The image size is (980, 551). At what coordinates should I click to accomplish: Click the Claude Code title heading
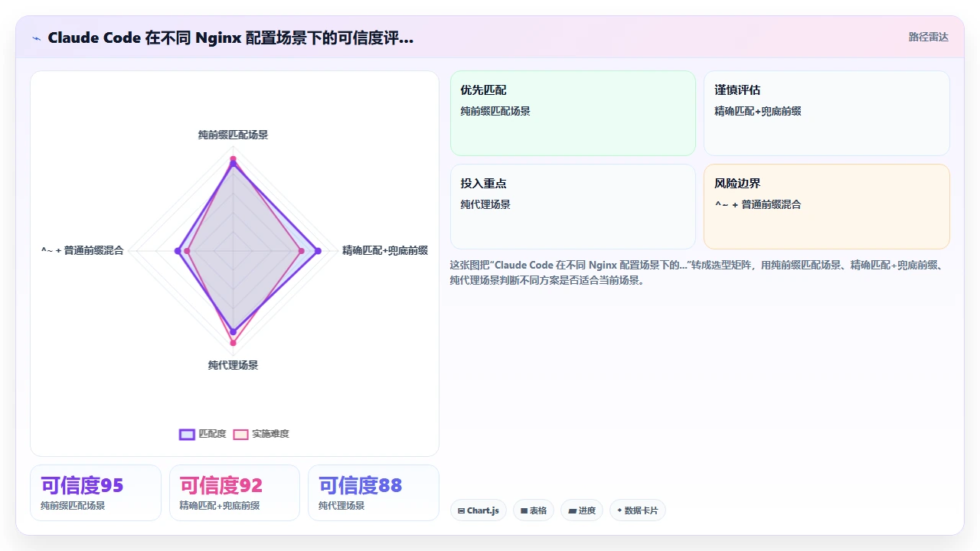(230, 37)
